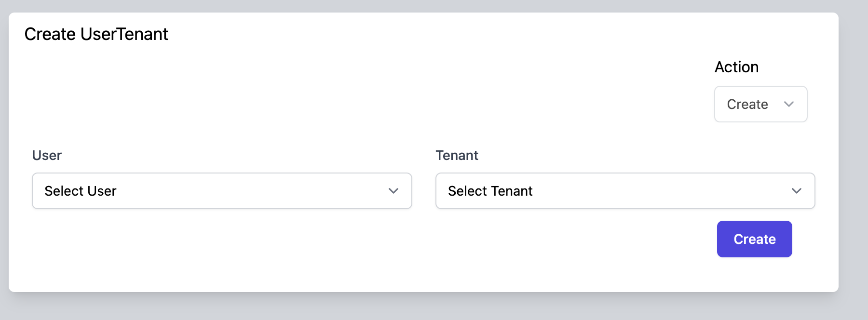This screenshot has width=868, height=320.
Task: Click the 'Select User' placeholder text
Action: tap(81, 191)
